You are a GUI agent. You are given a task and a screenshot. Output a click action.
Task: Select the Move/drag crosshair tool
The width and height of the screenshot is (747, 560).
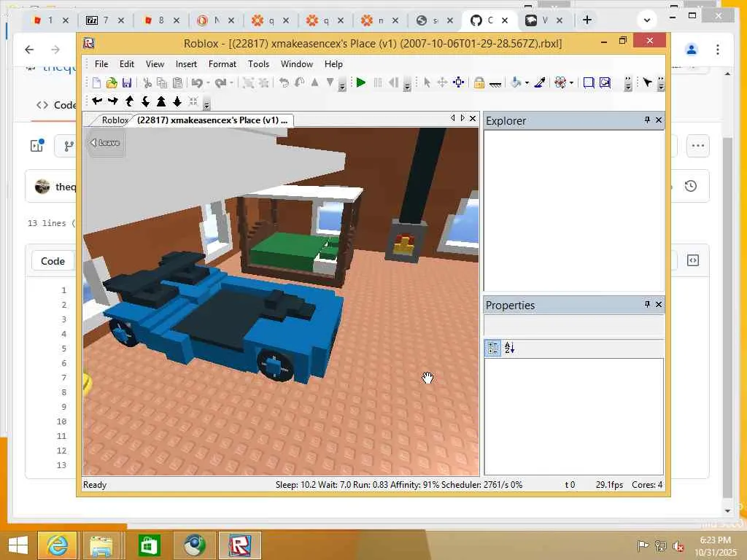(x=442, y=83)
